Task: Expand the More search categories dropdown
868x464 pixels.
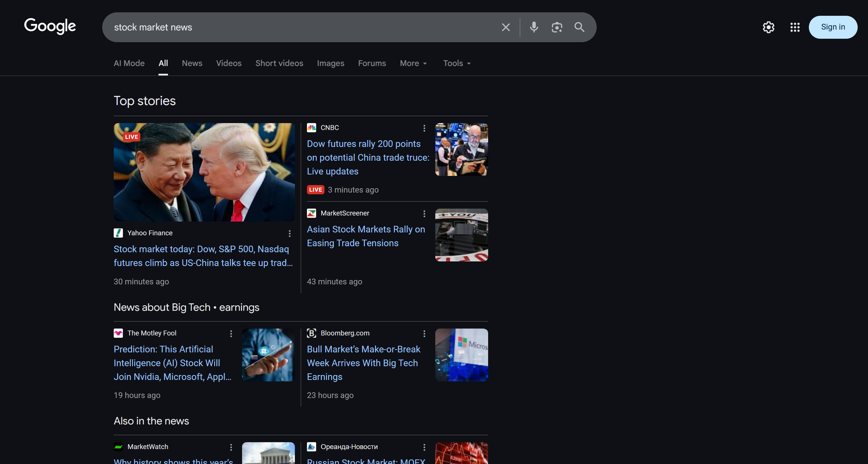Action: [413, 63]
